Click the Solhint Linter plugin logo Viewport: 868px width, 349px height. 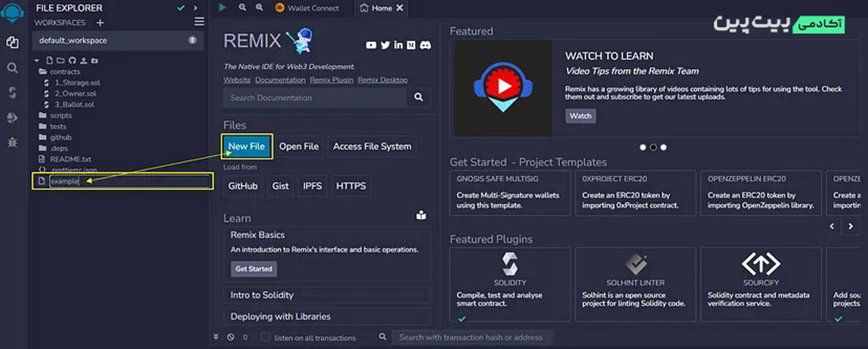point(635,264)
